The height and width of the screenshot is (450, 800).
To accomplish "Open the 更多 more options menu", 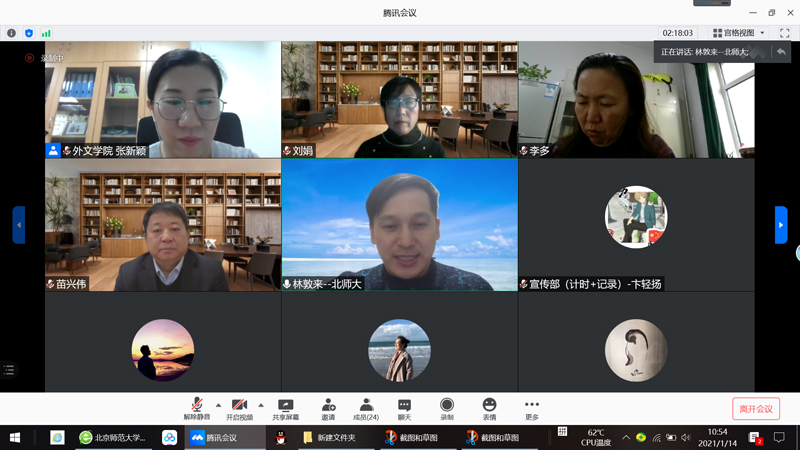I will pyautogui.click(x=531, y=407).
